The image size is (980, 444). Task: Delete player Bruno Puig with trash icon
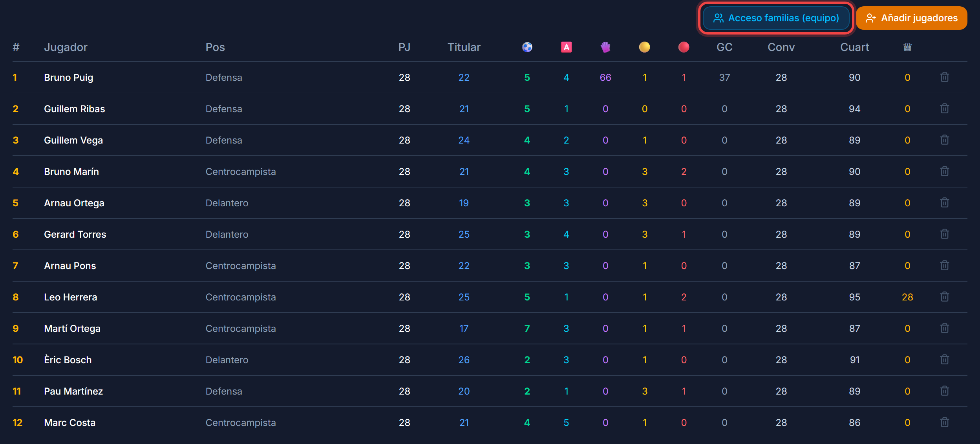pyautogui.click(x=944, y=77)
